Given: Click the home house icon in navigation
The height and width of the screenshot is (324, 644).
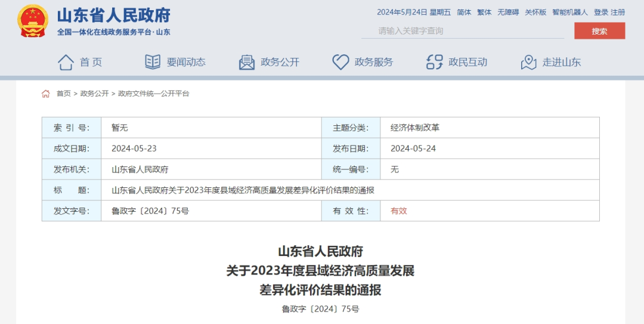Looking at the screenshot, I should click(x=66, y=63).
